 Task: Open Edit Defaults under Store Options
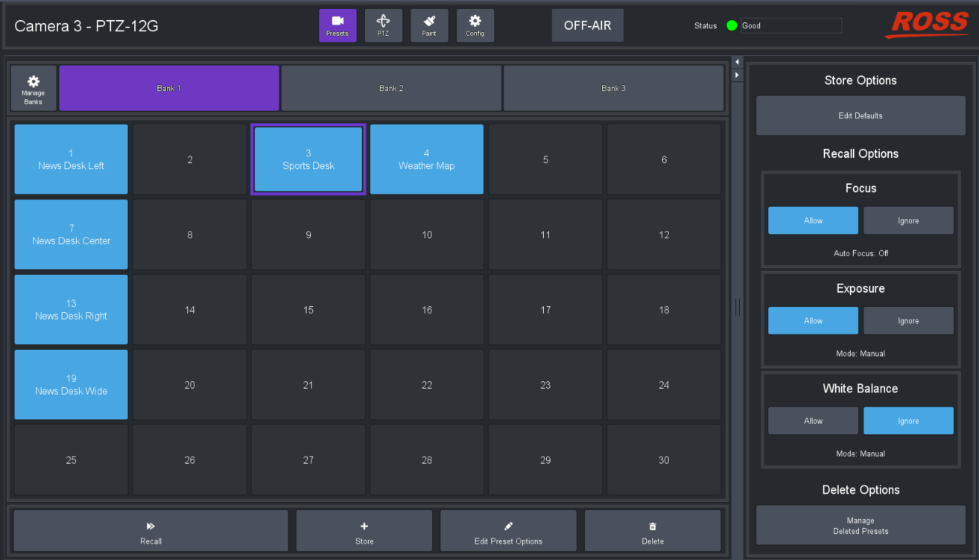[x=860, y=115]
